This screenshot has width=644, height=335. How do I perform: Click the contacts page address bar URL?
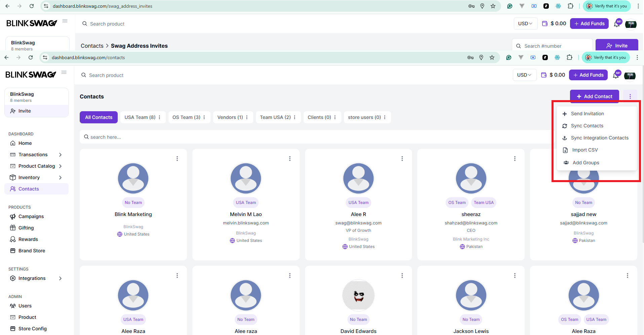(88, 57)
